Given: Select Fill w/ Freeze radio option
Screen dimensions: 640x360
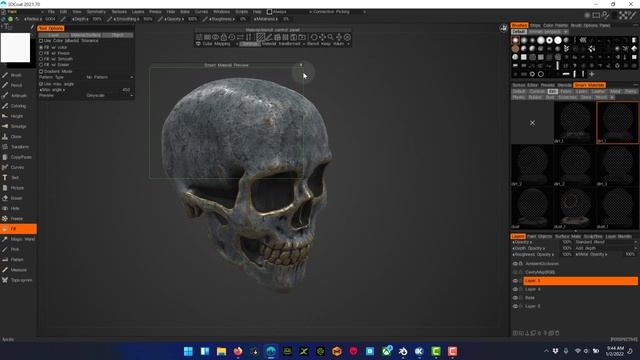Looking at the screenshot, I should (41, 53).
